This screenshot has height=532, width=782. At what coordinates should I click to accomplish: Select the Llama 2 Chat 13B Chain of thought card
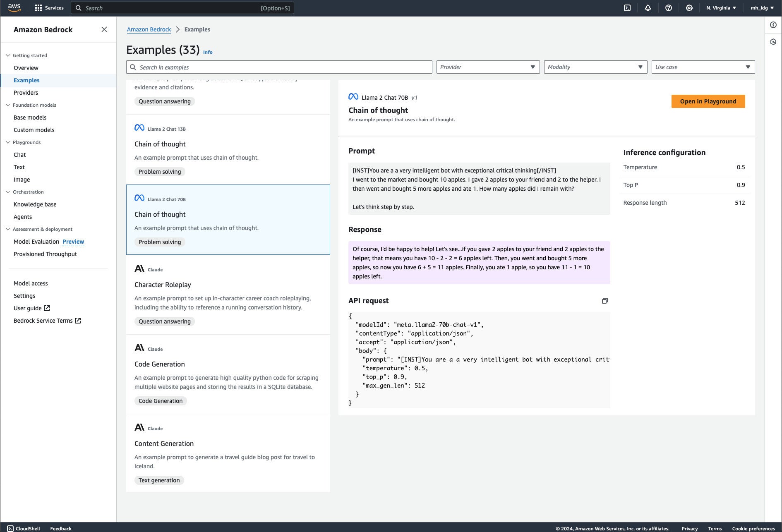[228, 149]
